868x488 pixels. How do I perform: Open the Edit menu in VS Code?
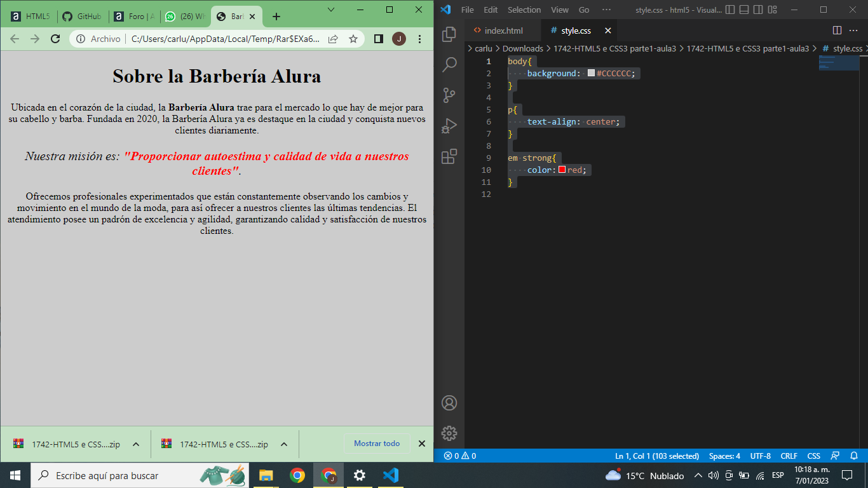click(x=491, y=10)
